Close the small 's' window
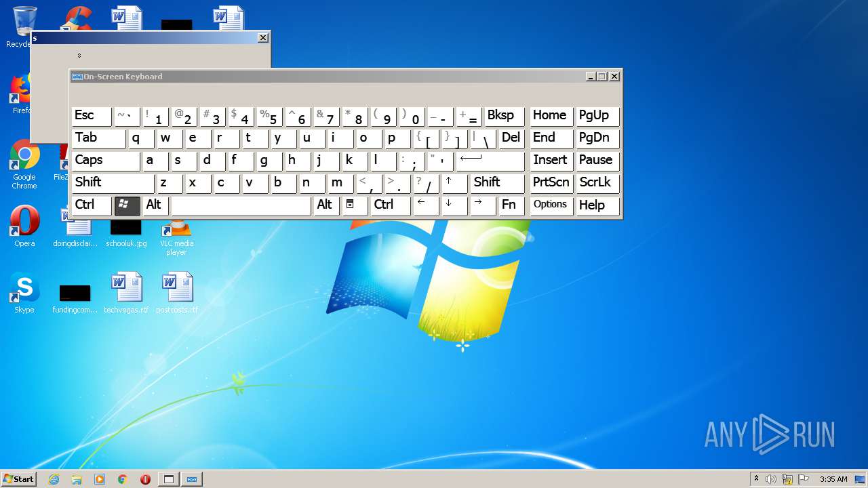868x488 pixels. pyautogui.click(x=263, y=38)
